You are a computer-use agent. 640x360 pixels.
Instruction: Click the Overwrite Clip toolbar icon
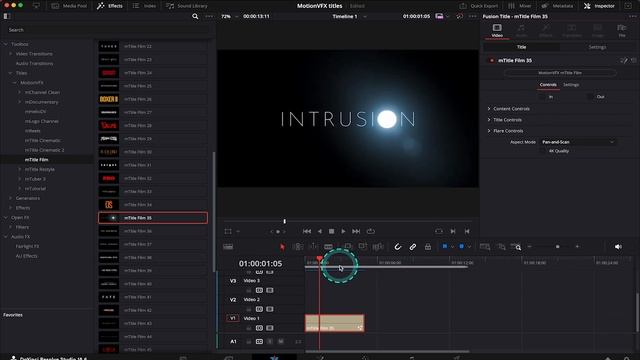[x=362, y=247]
